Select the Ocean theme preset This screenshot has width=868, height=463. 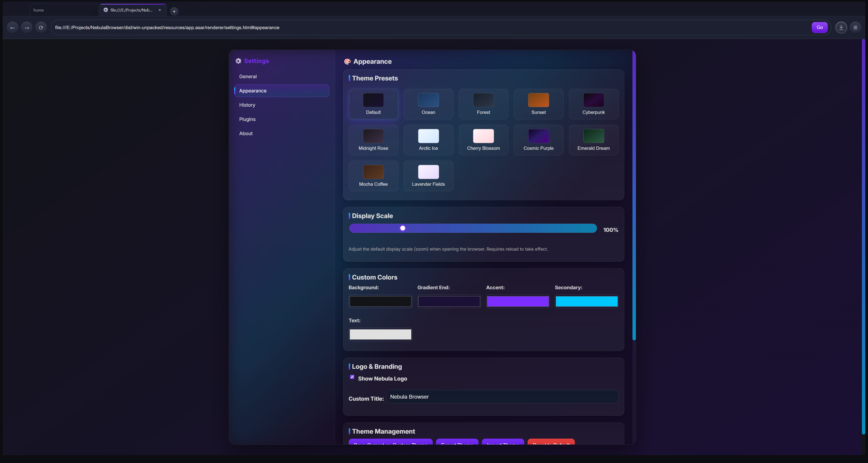click(x=428, y=104)
